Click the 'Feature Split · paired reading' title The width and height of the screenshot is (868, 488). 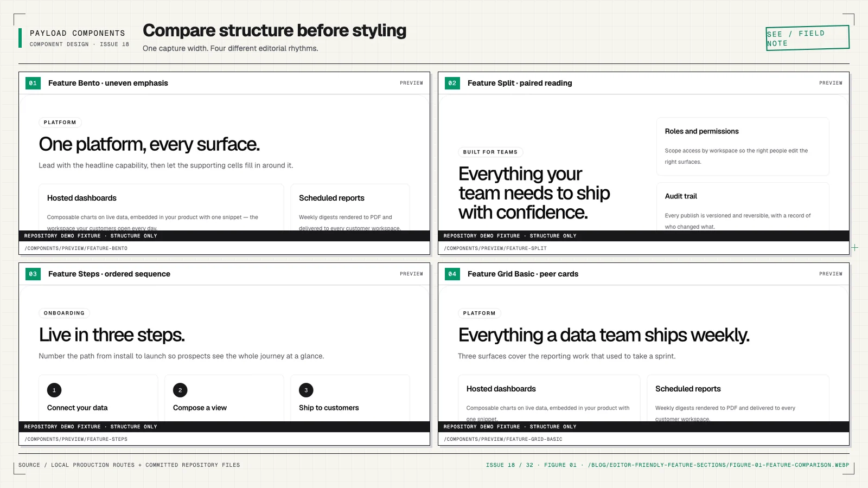[520, 83]
